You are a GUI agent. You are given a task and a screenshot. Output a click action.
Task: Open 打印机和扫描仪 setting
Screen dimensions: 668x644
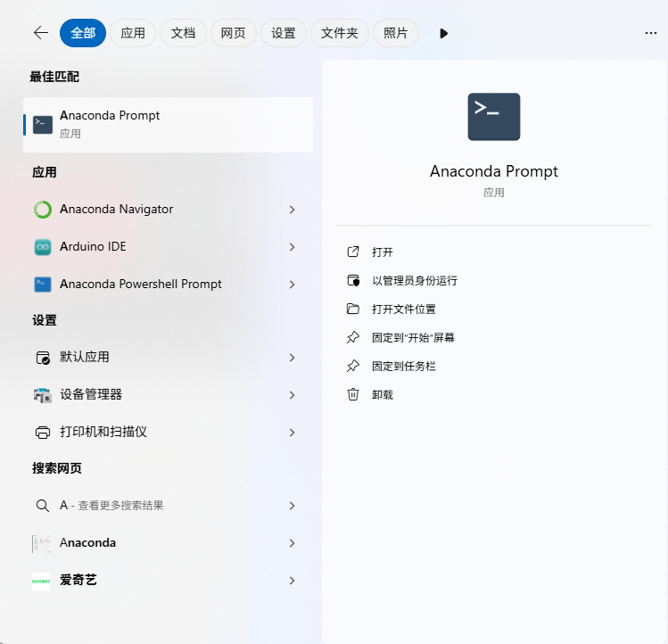click(168, 433)
